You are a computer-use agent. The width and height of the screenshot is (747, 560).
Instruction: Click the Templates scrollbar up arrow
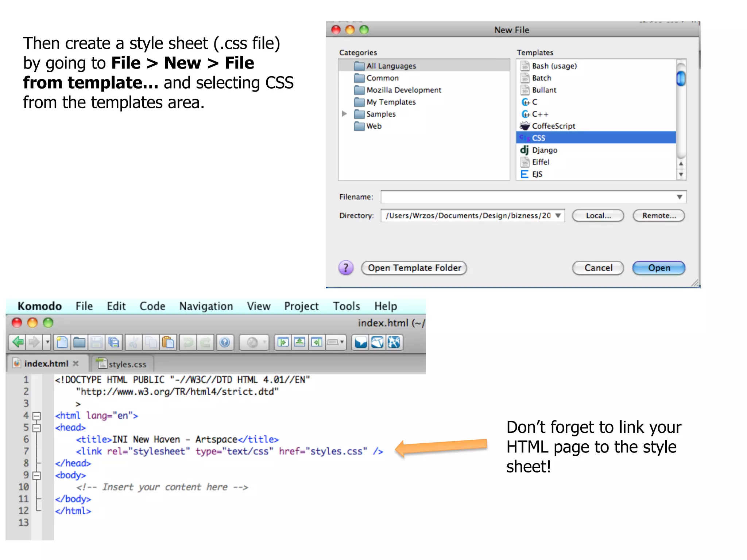pyautogui.click(x=681, y=164)
